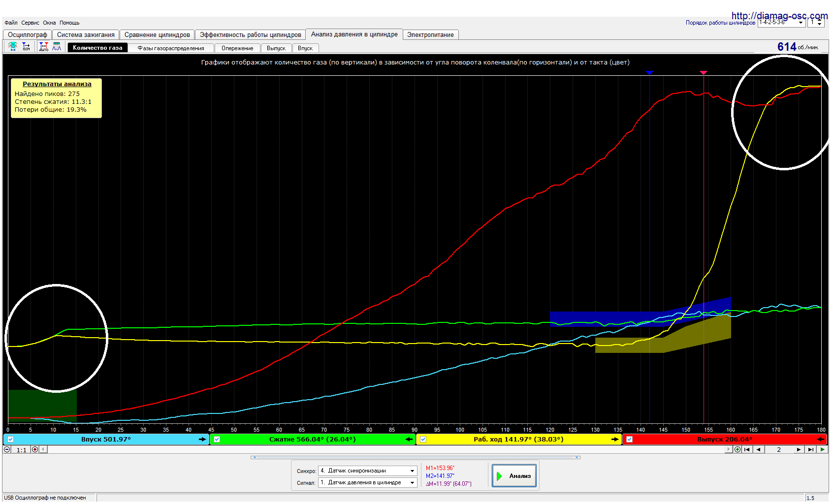
Task: Switch to the Сравнение цилиндров tab
Action: coord(157,34)
